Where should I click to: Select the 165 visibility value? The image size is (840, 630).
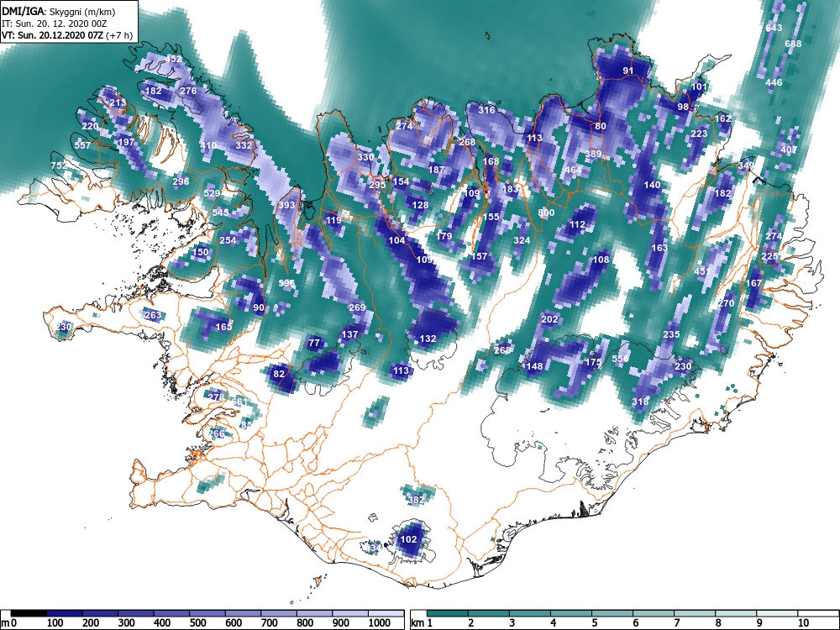tap(224, 326)
